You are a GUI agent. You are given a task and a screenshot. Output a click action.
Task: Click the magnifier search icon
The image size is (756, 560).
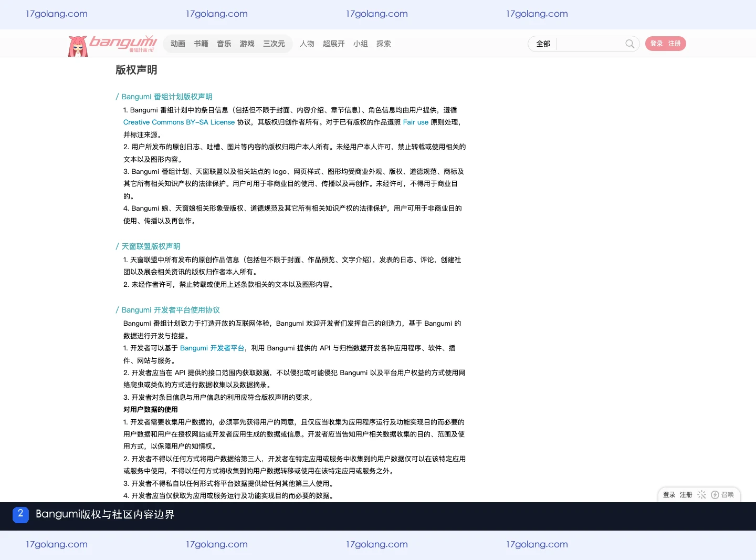pos(629,44)
